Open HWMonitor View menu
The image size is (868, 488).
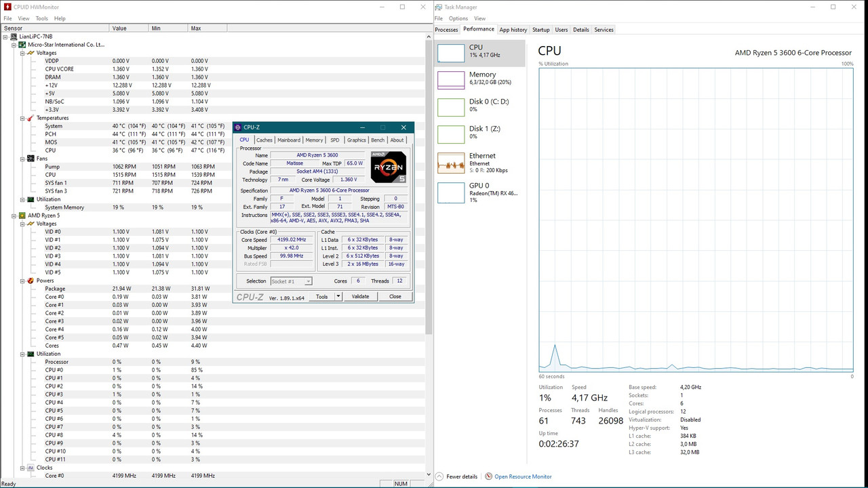pos(24,18)
